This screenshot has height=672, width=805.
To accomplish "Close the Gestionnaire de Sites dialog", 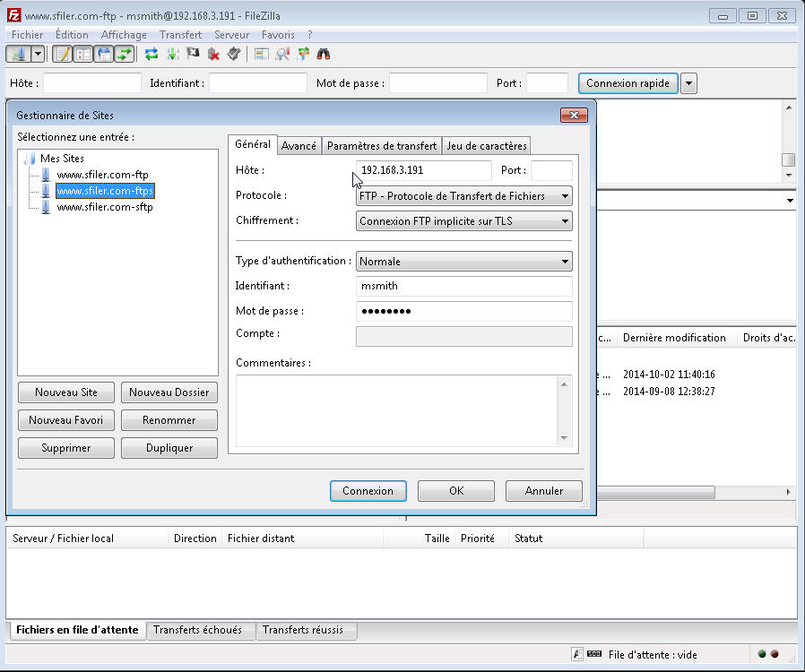I will coord(574,115).
